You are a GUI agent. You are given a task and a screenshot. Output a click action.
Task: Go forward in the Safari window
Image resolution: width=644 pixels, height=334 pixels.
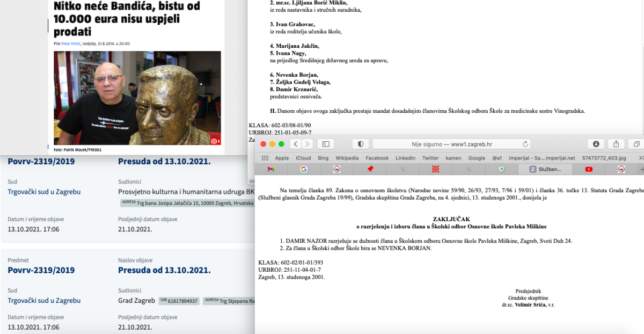click(x=307, y=144)
